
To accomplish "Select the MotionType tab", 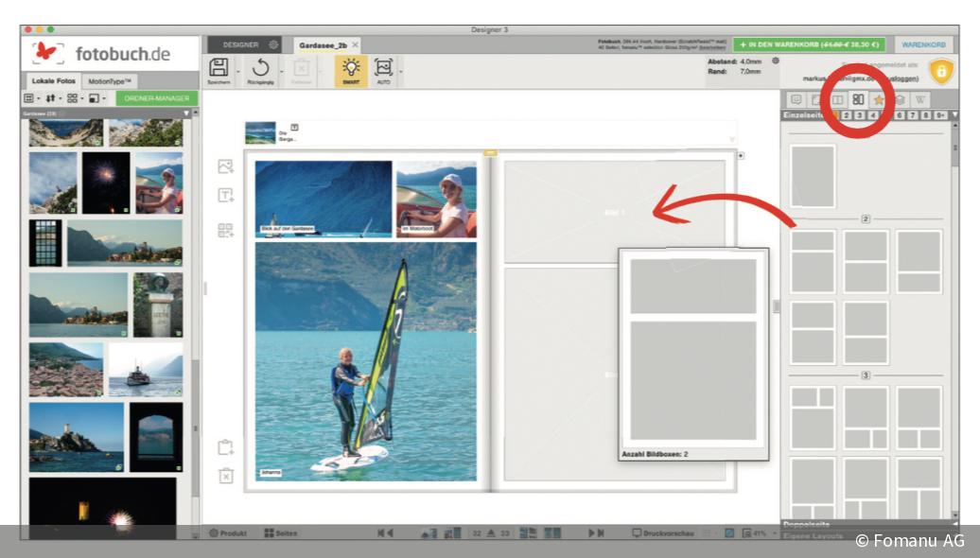I will coord(110,81).
